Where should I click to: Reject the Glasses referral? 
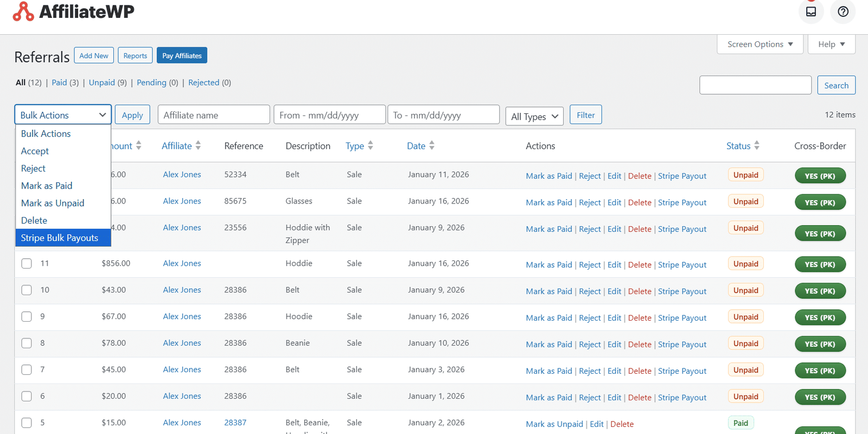tap(590, 202)
